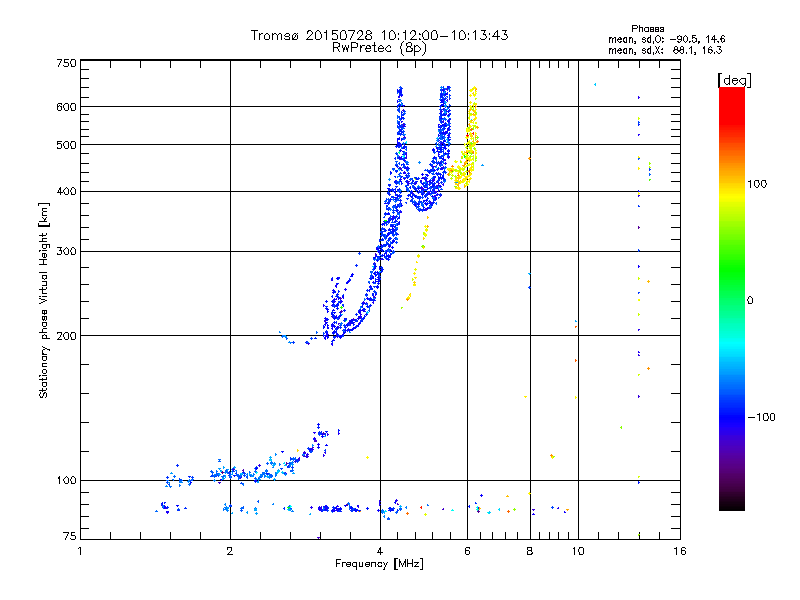This screenshot has height=600, width=800.
Task: Click the x-axis frequency label '2'
Action: [230, 551]
